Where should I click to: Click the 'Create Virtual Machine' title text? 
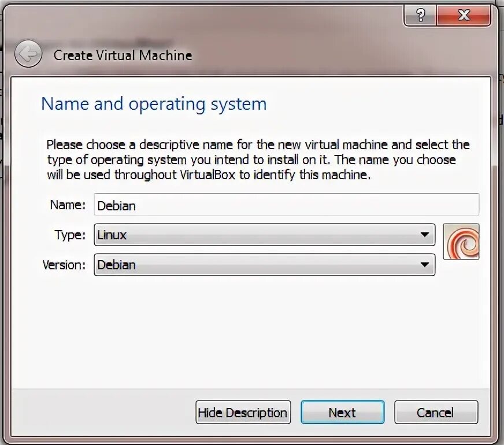point(123,55)
